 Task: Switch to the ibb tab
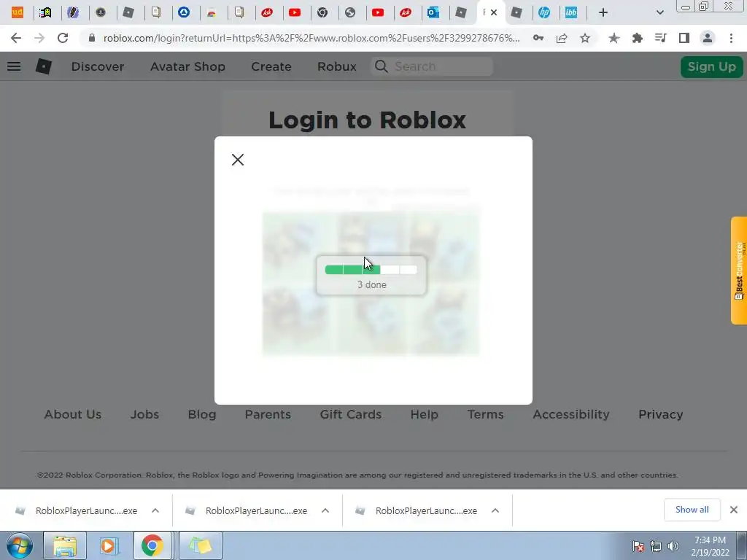tap(571, 12)
